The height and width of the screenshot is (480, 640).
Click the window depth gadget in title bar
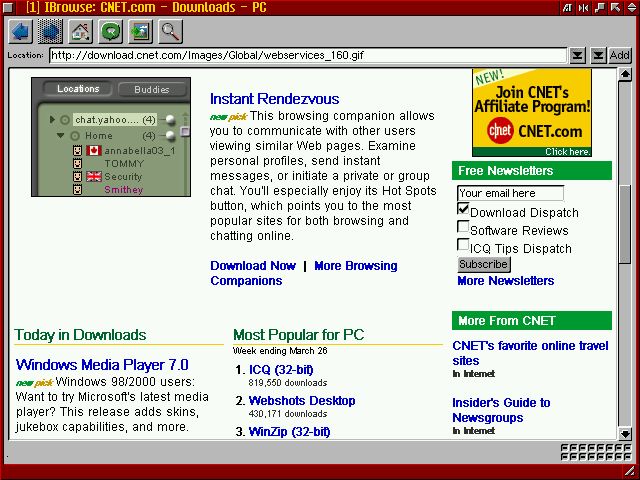[x=632, y=7]
